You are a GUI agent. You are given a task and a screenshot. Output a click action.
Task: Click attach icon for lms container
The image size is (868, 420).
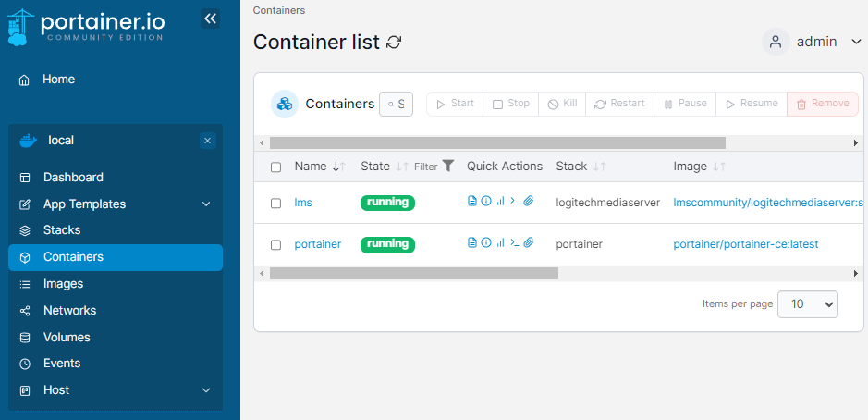529,201
